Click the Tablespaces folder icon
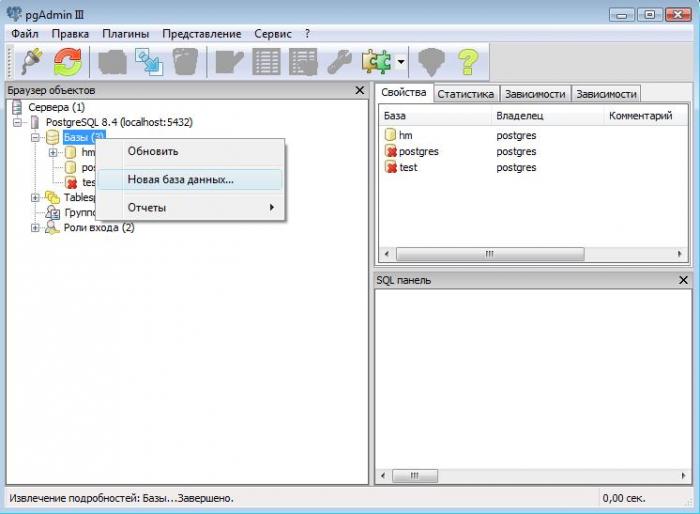Screen dimensions: 700x514 [52, 197]
